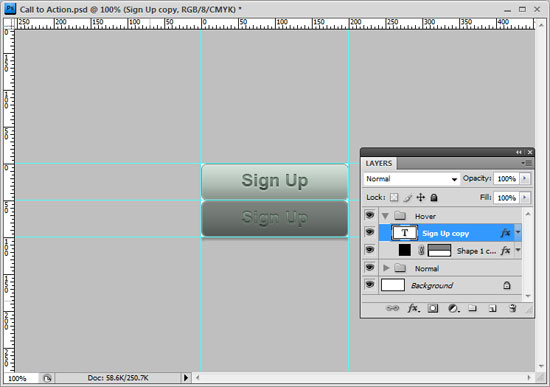Hide the Hover group with its eye icon
Screen dimensions: 550x387
point(370,215)
